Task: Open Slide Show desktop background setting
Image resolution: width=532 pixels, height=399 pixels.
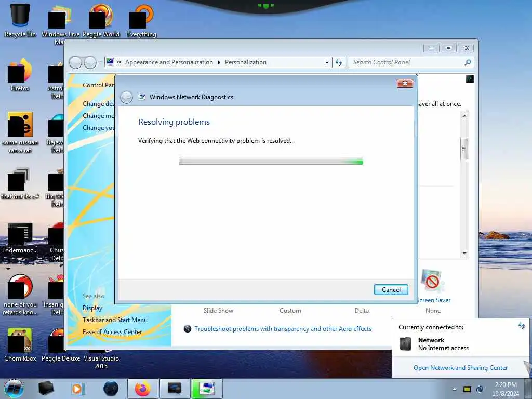Action: coord(218,311)
